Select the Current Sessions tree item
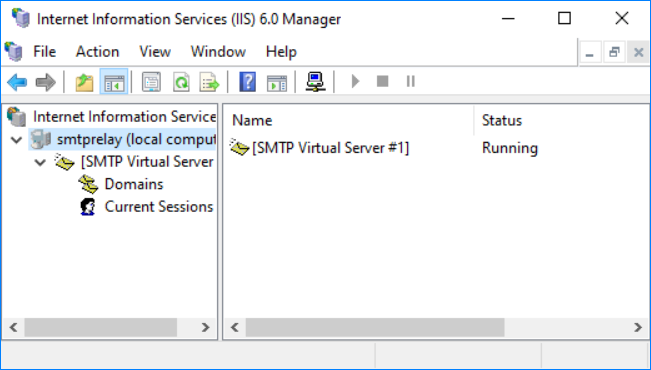 (159, 206)
